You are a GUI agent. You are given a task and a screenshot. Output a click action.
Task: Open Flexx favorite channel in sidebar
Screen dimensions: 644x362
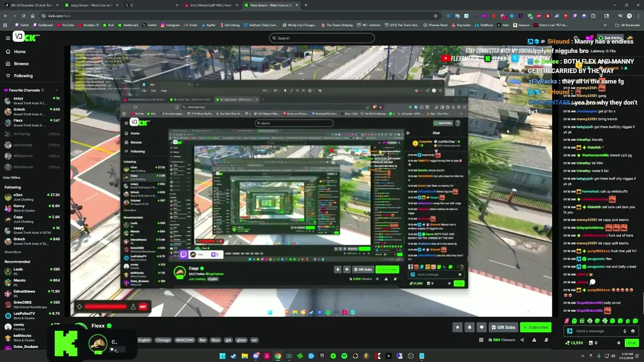(31, 123)
